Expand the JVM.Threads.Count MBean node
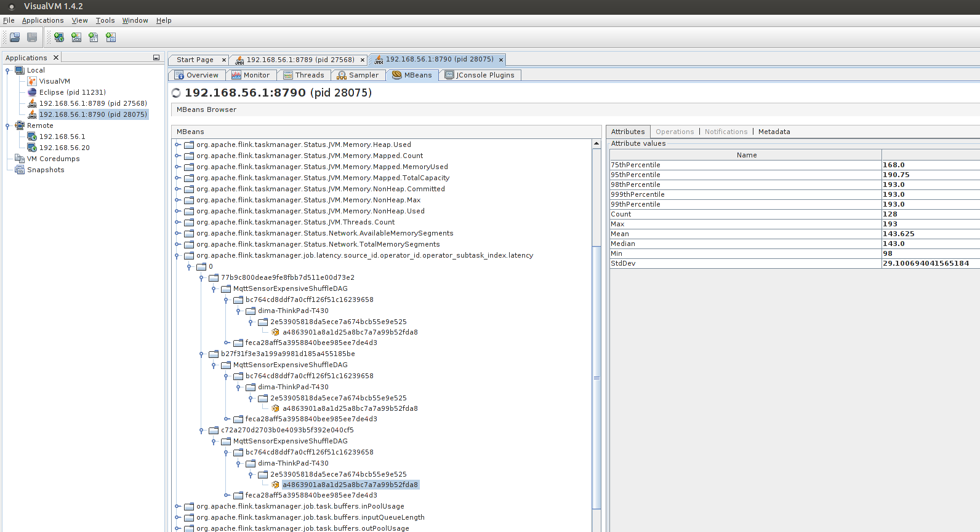The image size is (980, 532). click(177, 222)
